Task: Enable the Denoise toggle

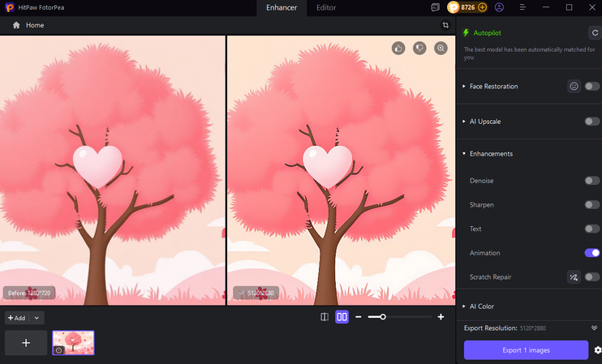Action: pos(592,181)
